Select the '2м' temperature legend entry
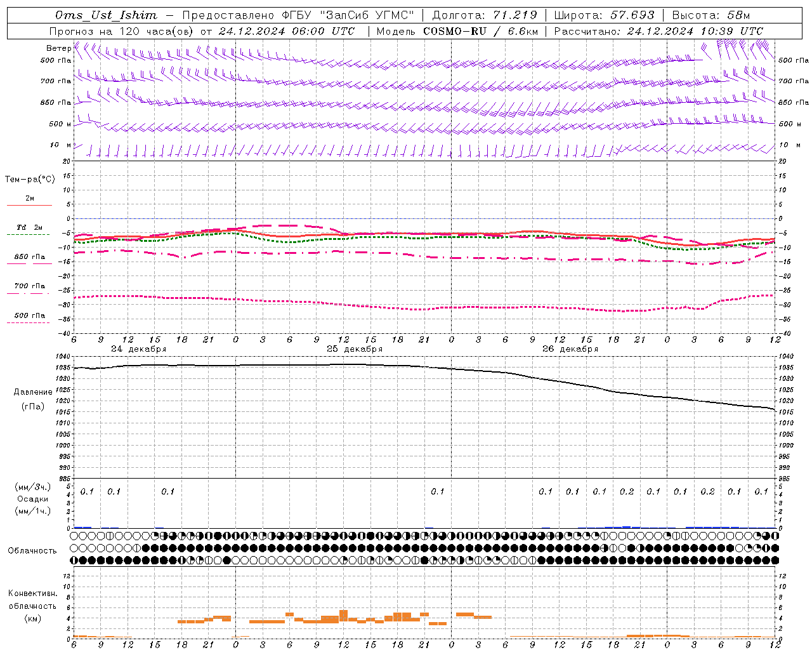 pyautogui.click(x=30, y=199)
